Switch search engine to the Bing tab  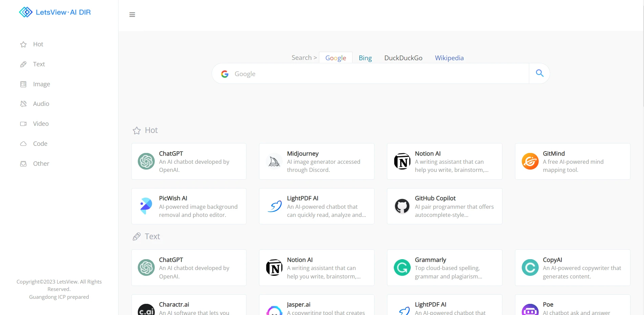tap(365, 58)
